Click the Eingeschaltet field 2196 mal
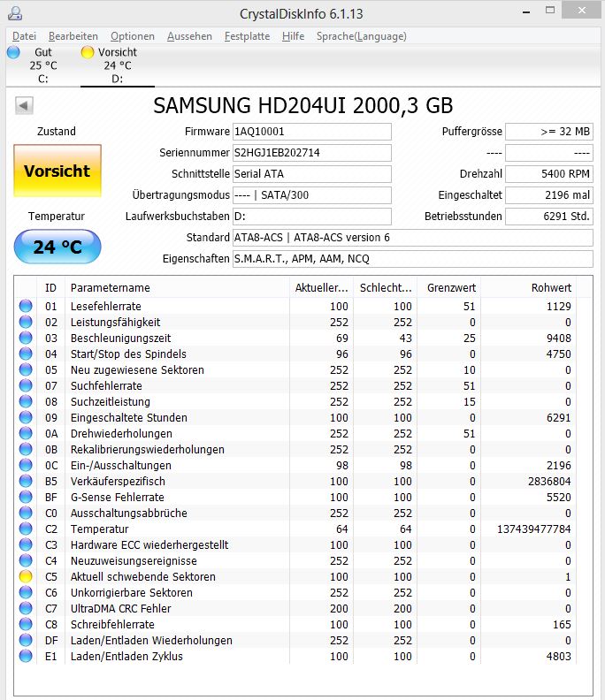The height and width of the screenshot is (700, 605). 549,195
